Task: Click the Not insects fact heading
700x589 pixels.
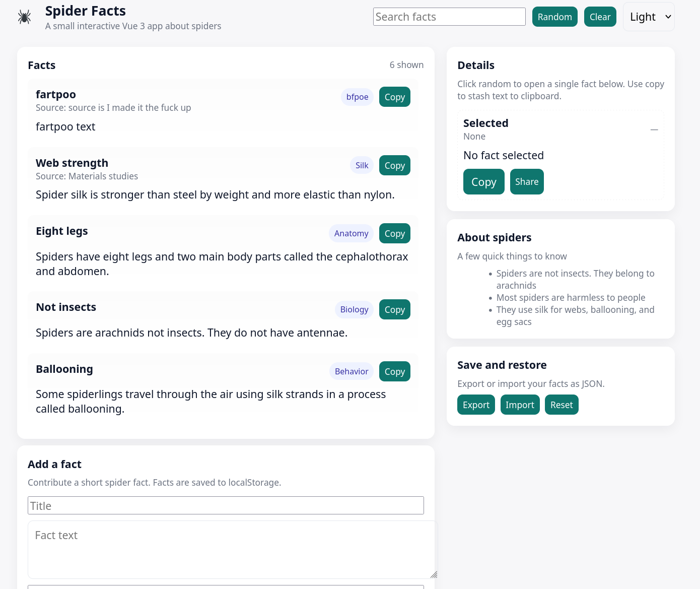Action: (66, 307)
